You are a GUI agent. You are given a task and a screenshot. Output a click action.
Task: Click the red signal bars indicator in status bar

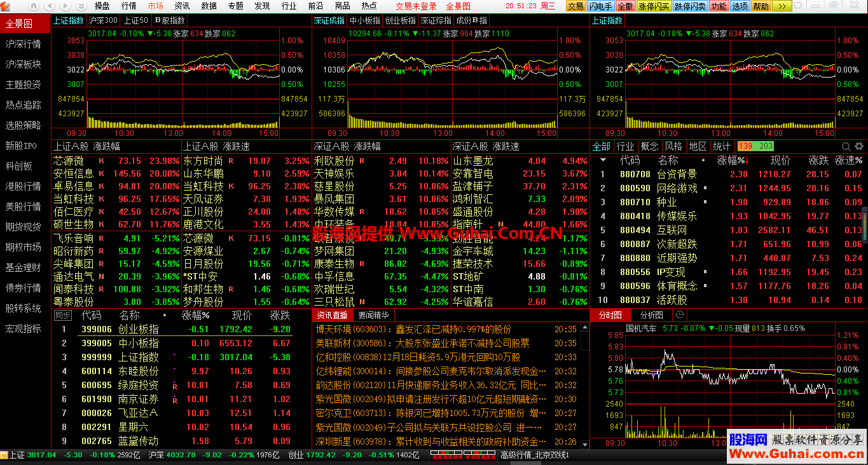pos(464,455)
